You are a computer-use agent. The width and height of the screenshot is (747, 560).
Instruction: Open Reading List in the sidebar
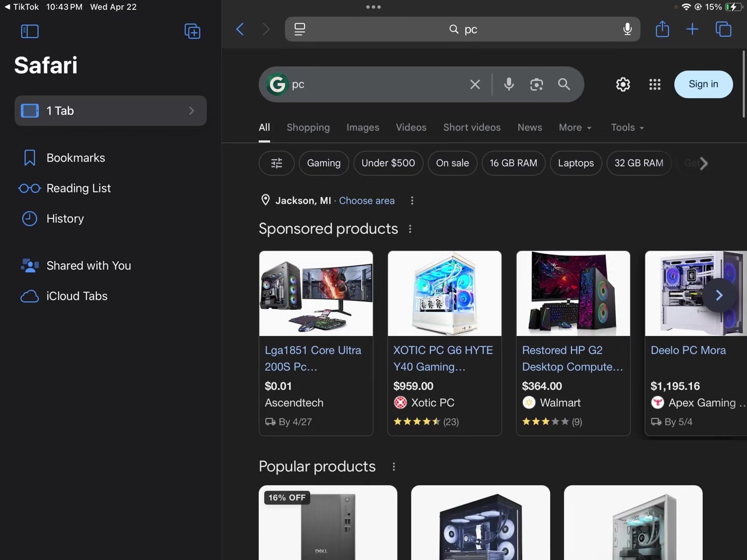click(110, 188)
